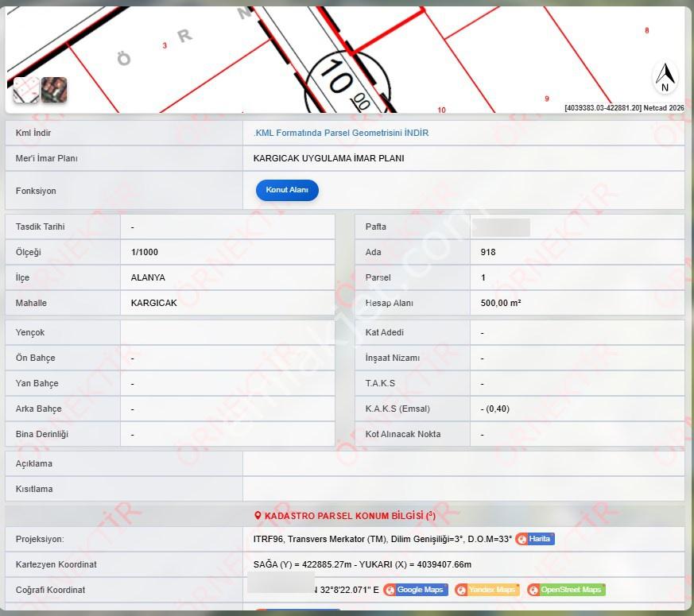Select the KARGICAK UYGULAMA İMAR PLANI text
The width and height of the screenshot is (694, 616).
(x=329, y=158)
